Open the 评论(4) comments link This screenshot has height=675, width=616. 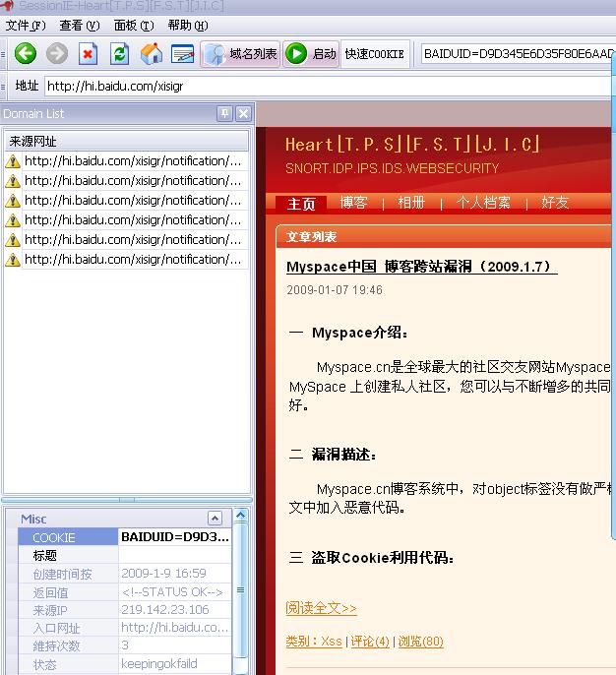click(x=370, y=642)
